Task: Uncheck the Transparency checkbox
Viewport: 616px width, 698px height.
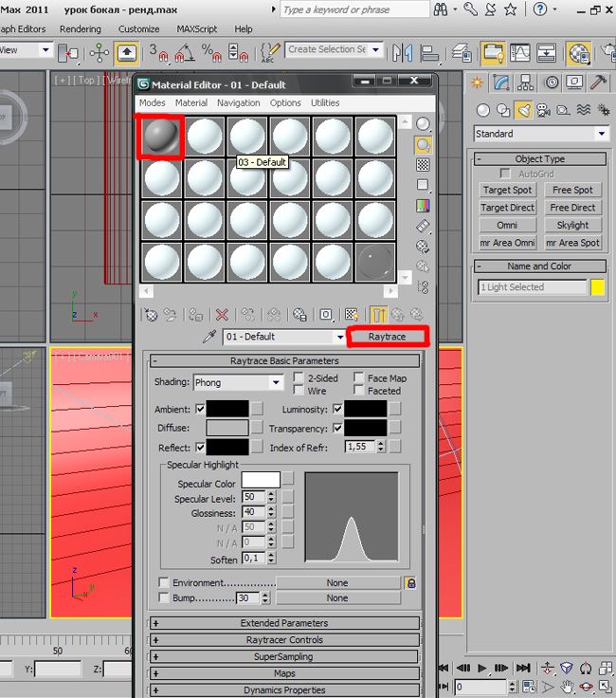Action: (x=337, y=428)
